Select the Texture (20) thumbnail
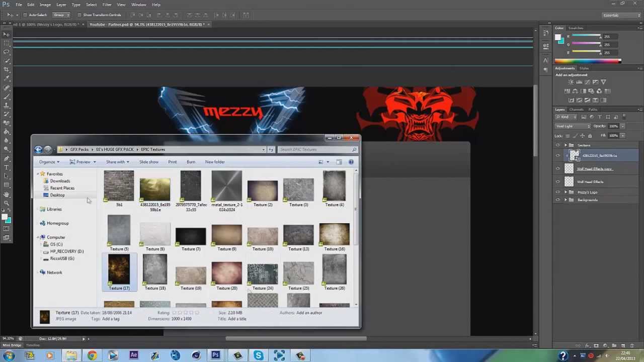Image resolution: width=644 pixels, height=362 pixels. pyautogui.click(x=227, y=273)
